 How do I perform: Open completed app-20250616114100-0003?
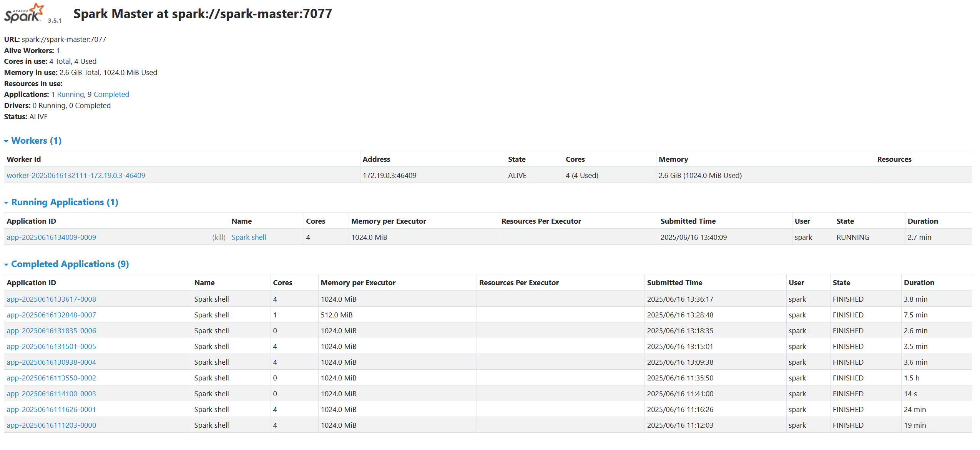pyautogui.click(x=51, y=394)
